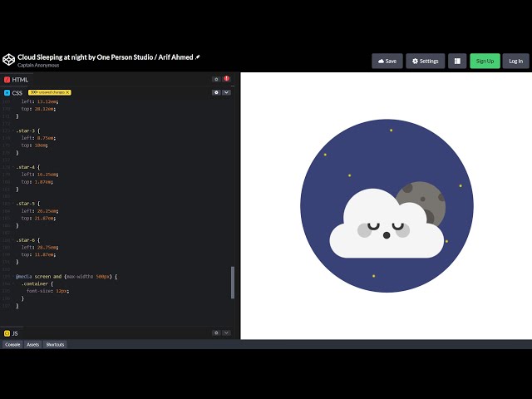
Task: Click the HTML error warning icon
Action: tap(227, 79)
